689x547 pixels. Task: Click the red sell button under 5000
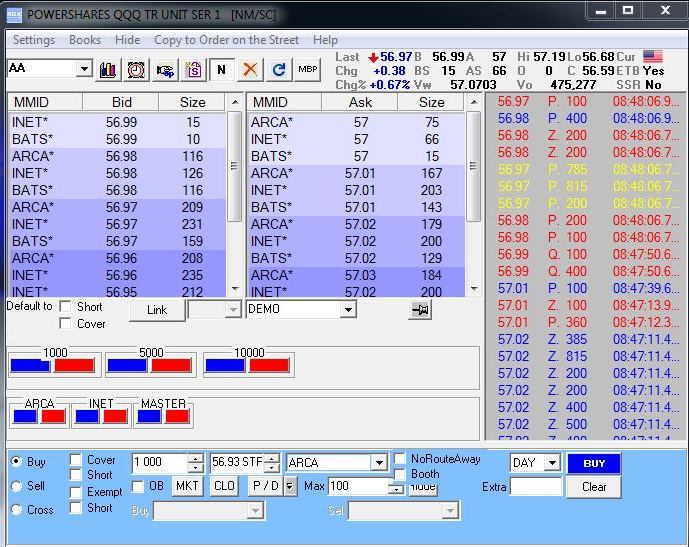coord(171,365)
